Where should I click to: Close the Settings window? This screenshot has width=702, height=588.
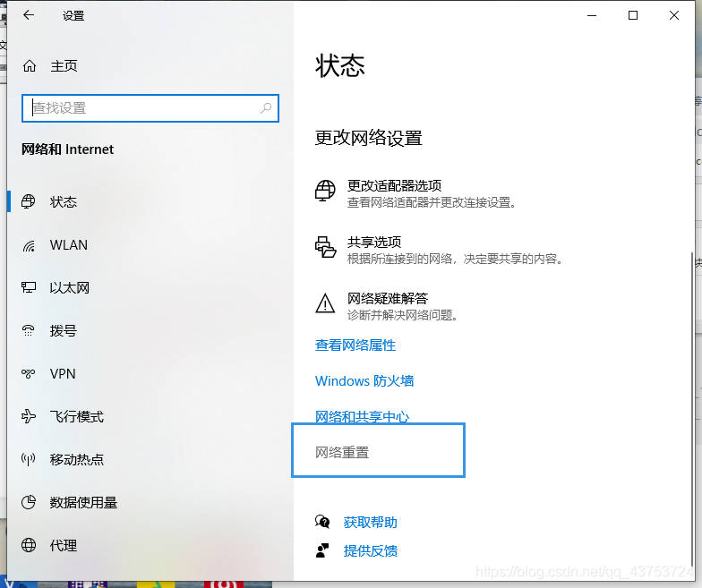pyautogui.click(x=674, y=15)
